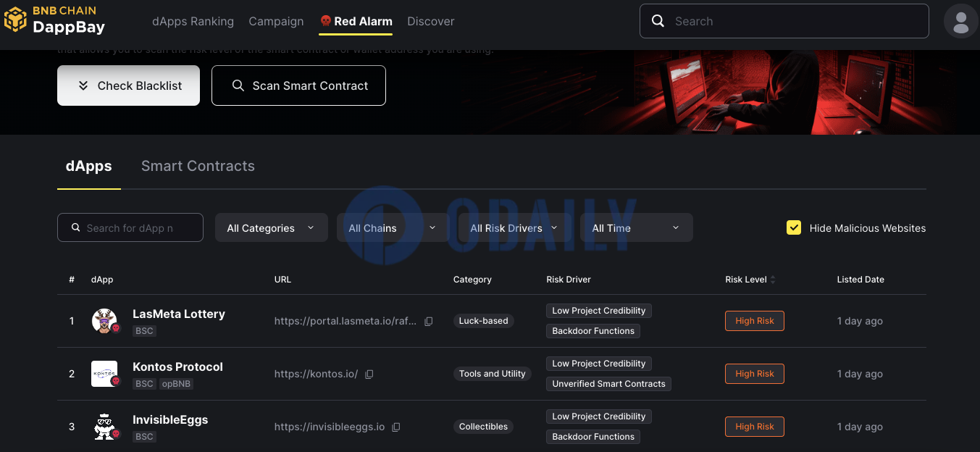Go to dApps Ranking page
The height and width of the screenshot is (452, 980).
193,21
